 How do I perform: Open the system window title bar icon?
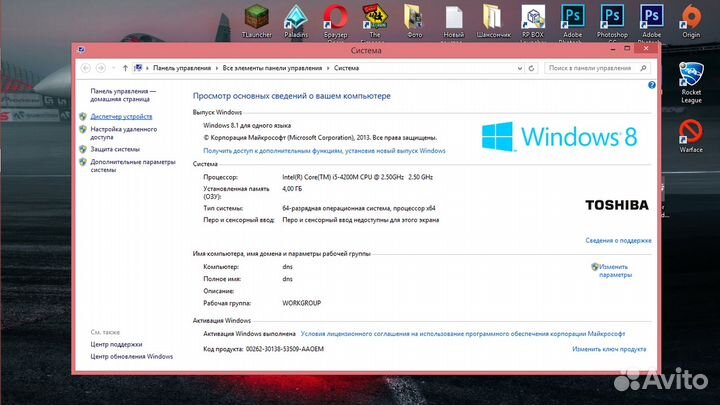(81, 50)
